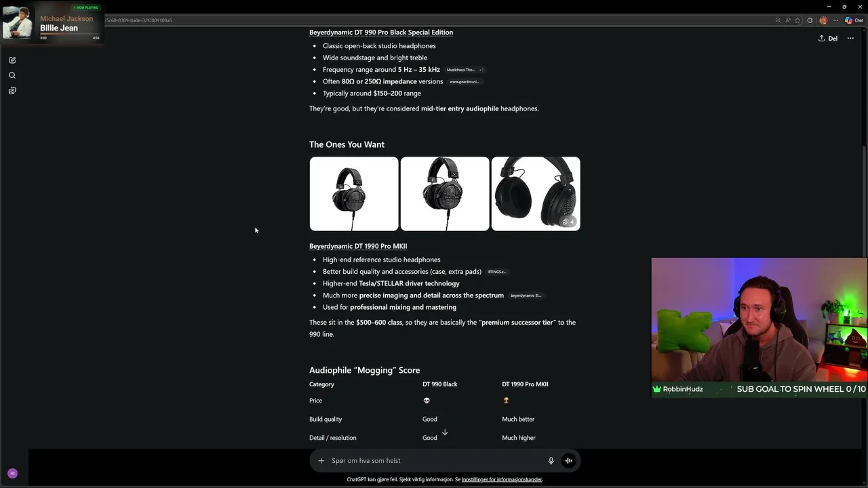The image size is (868, 488).
Task: Open third thumbnail showing ear pads
Action: [536, 194]
